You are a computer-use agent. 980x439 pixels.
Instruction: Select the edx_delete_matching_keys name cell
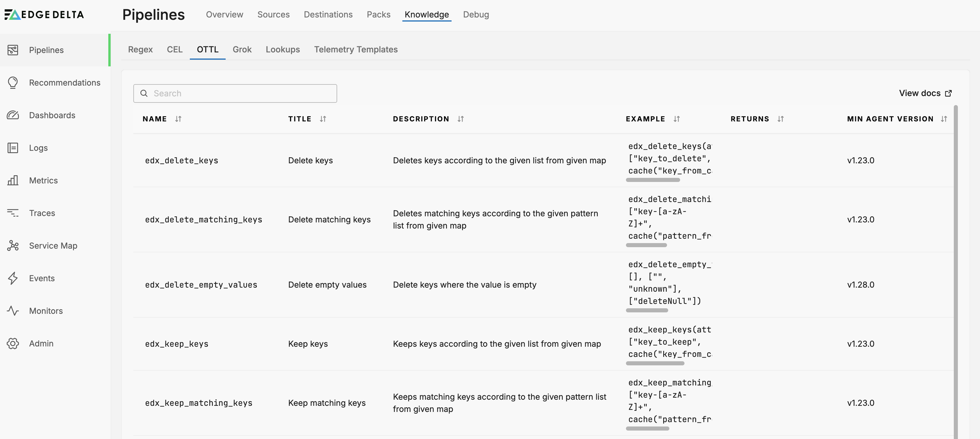(204, 220)
